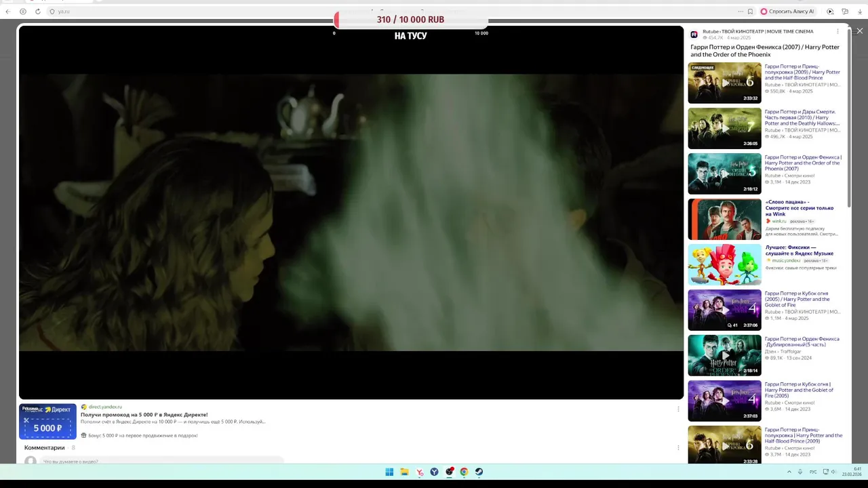Click the main video player area
868x488 pixels.
(351, 212)
